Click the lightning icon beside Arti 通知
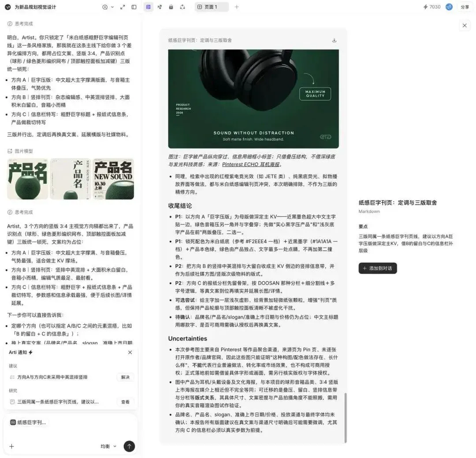This screenshot has height=458, width=476. click(31, 352)
